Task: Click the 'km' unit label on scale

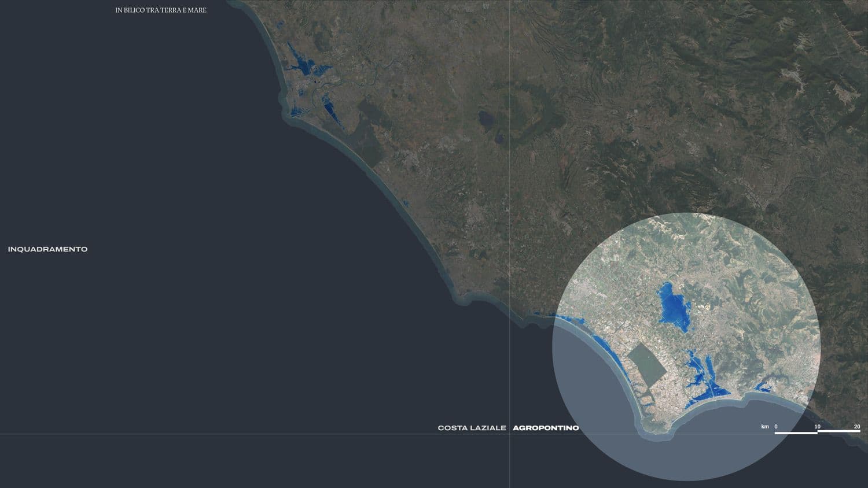Action: [x=765, y=427]
